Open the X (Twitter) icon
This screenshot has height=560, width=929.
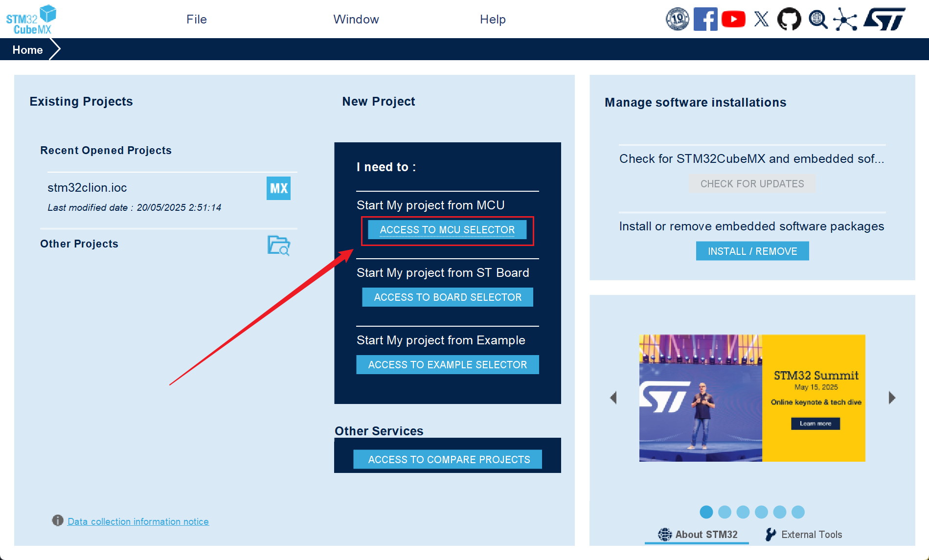pos(761,19)
